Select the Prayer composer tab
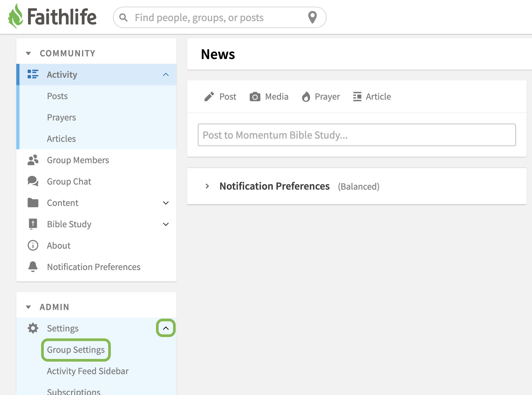 [x=321, y=96]
